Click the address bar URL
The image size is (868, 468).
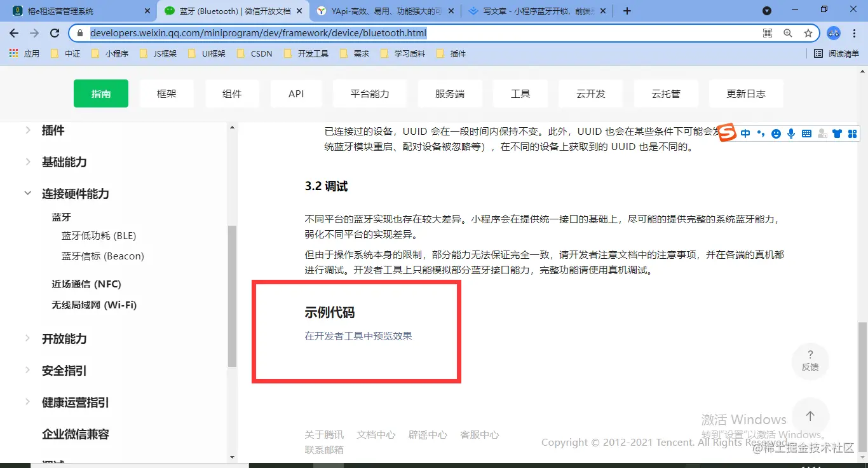pos(258,33)
